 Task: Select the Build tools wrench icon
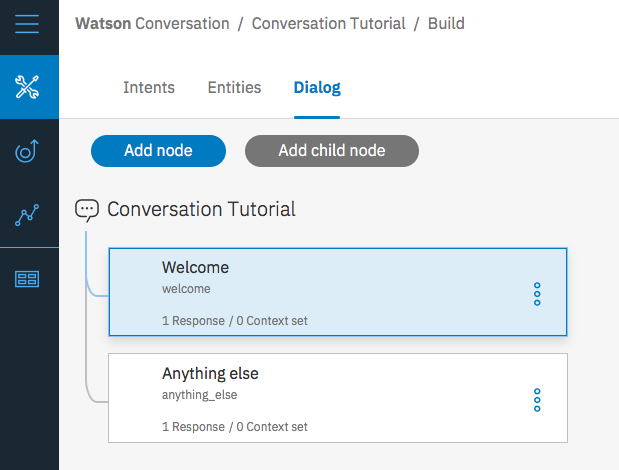[28, 87]
